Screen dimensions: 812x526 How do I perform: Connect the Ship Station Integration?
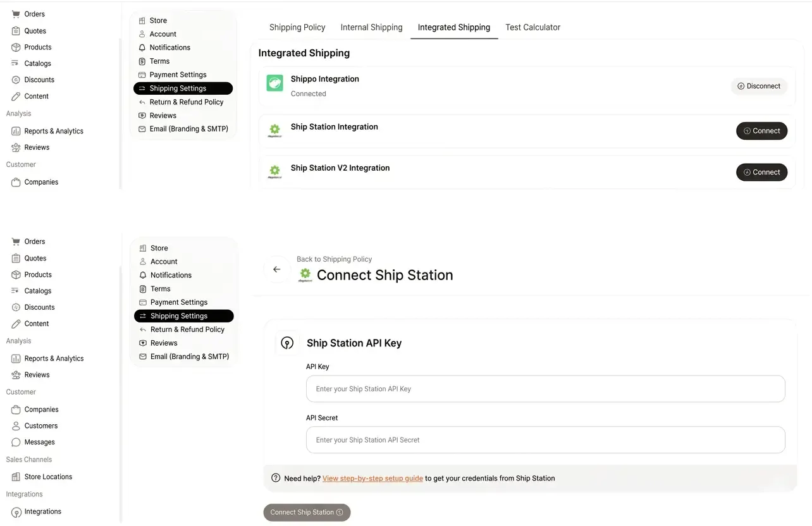pos(761,131)
